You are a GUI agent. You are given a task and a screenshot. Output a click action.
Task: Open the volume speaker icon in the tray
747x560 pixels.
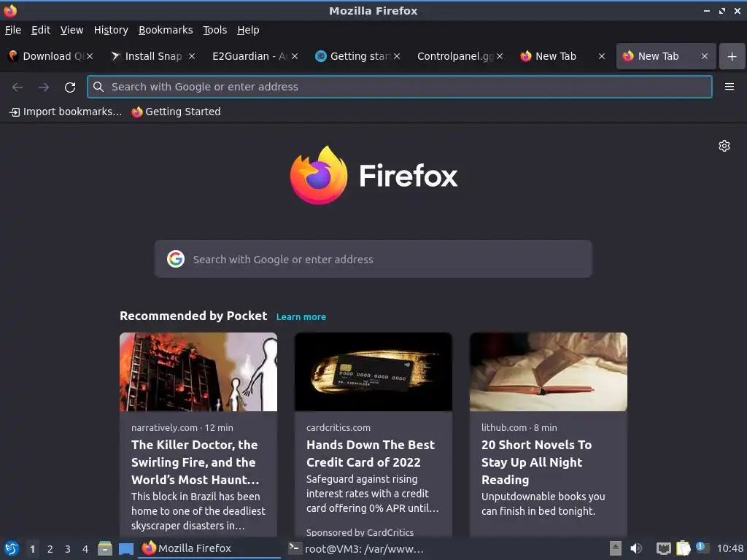(636, 548)
